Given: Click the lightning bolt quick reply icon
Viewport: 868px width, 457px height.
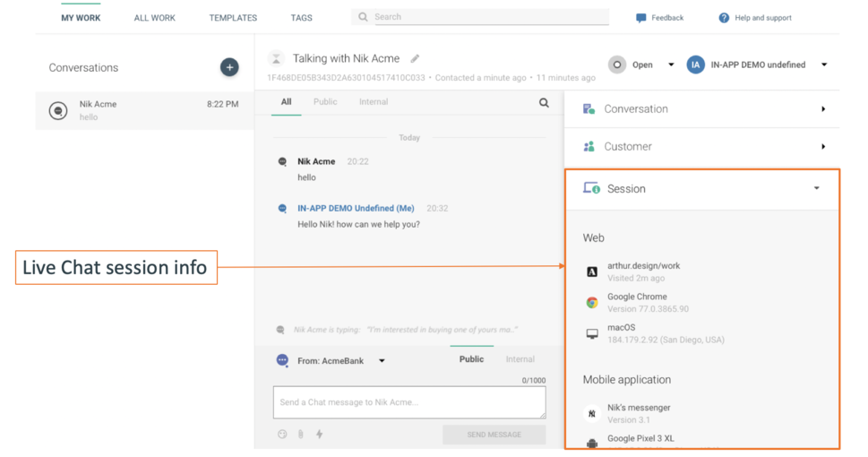Looking at the screenshot, I should click(319, 435).
